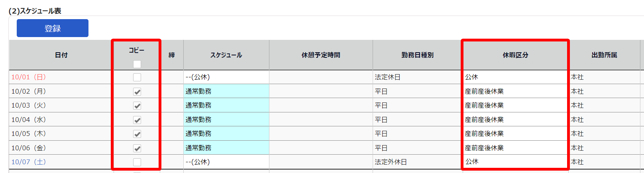The image size is (644, 173).
Task: Uncheck the copy checkbox for 10/06
Action: (137, 148)
